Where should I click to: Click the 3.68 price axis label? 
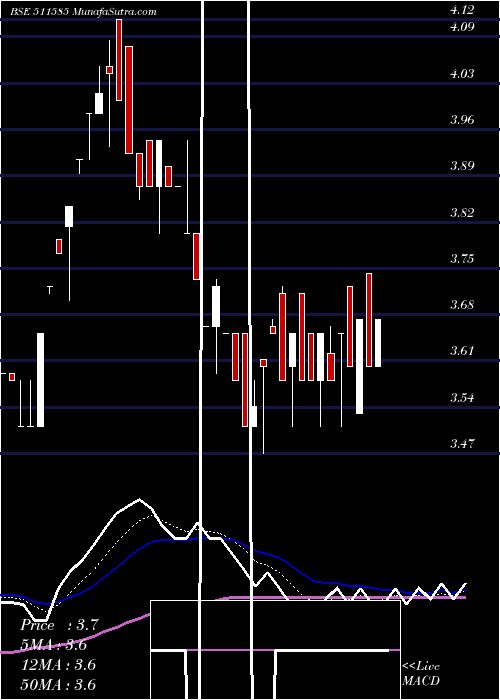point(462,304)
